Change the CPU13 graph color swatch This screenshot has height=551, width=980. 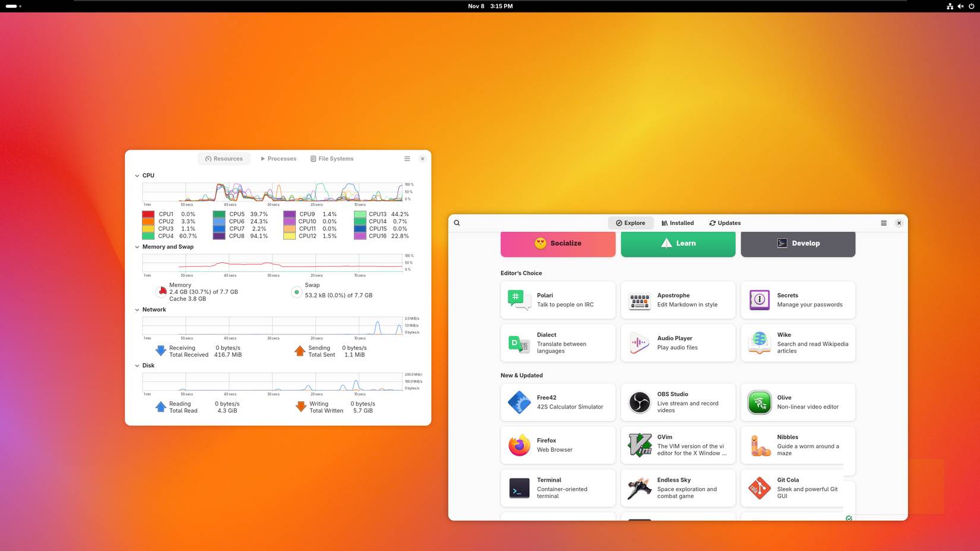coord(360,214)
